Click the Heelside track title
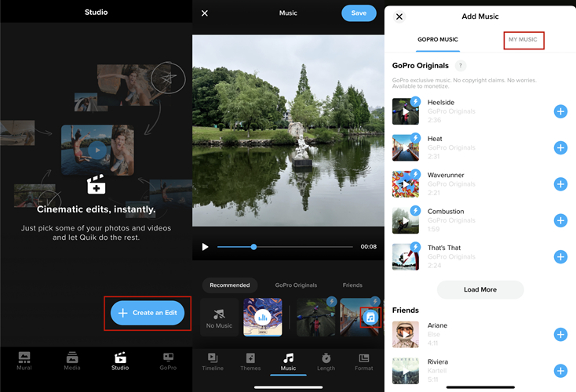Image resolution: width=576 pixels, height=392 pixels. click(x=441, y=103)
